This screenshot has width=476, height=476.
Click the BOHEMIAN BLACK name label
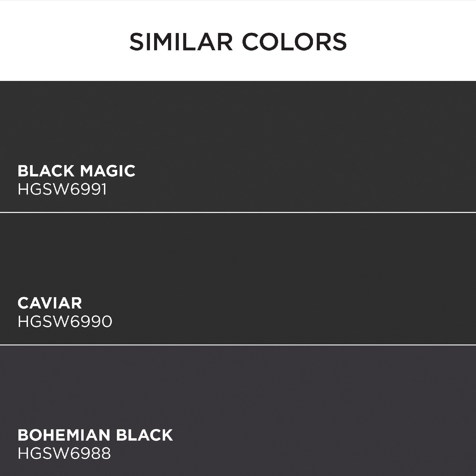coord(95,435)
